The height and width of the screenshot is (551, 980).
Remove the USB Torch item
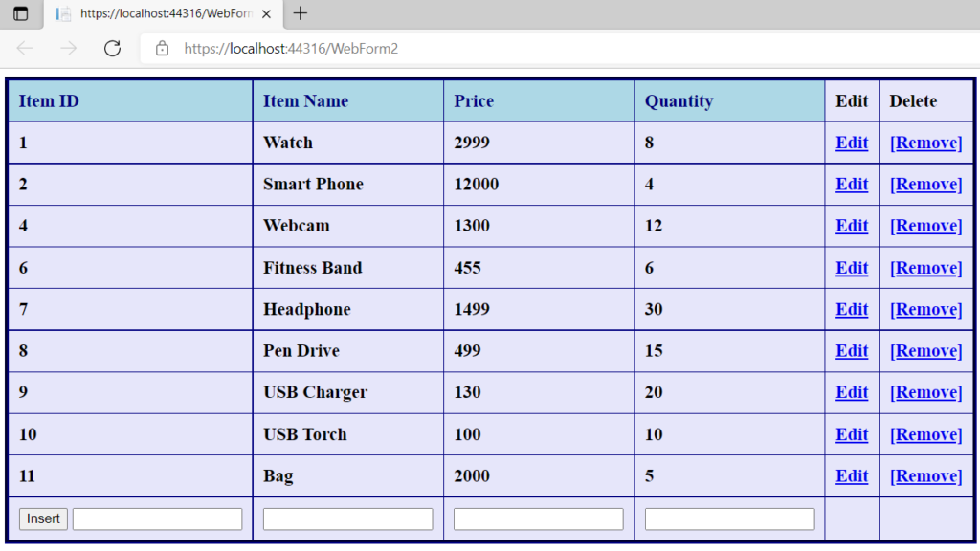(925, 434)
